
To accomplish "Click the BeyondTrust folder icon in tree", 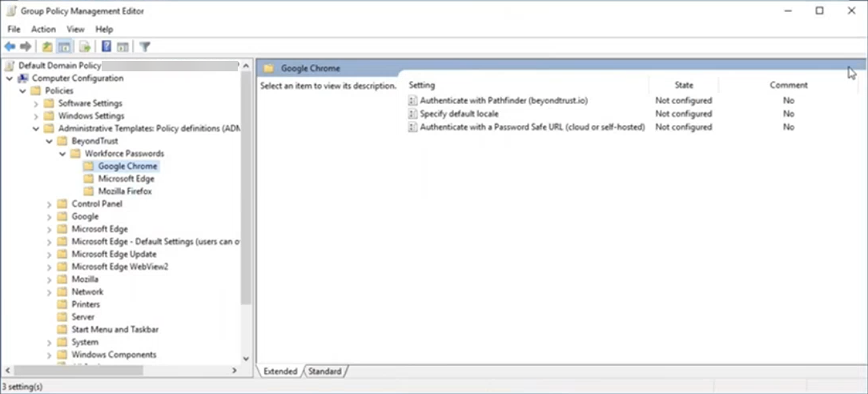I will click(62, 141).
